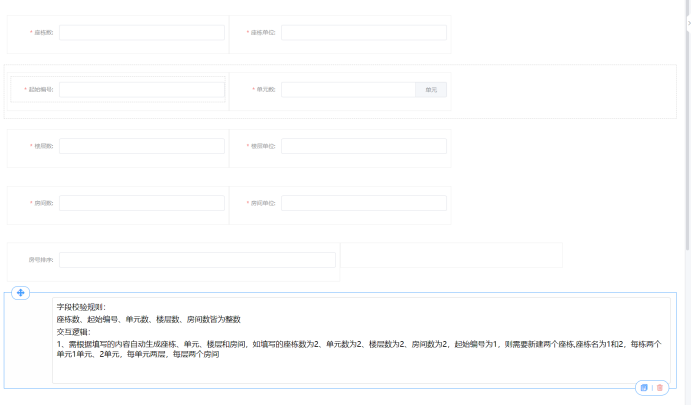691x406 pixels.
Task: Click the 交互逻辑 heading line in the text block
Action: pyautogui.click(x=73, y=332)
